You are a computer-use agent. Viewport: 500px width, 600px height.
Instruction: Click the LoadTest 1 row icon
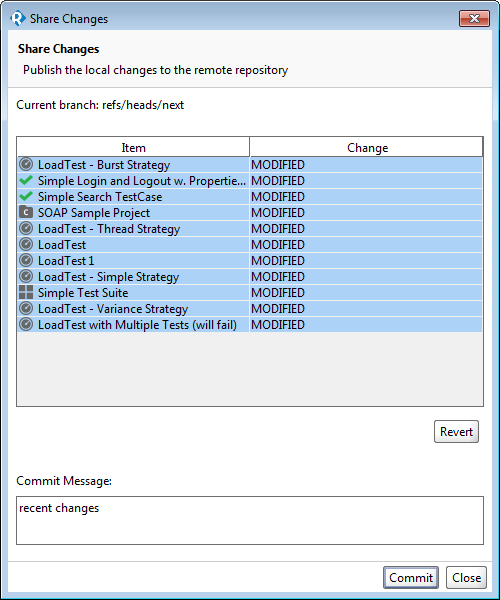coord(26,261)
